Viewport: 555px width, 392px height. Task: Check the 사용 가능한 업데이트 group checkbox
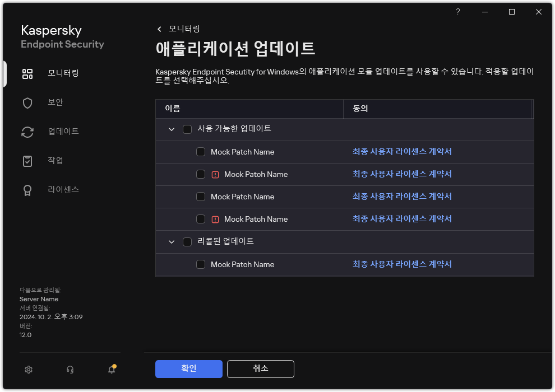(x=187, y=129)
